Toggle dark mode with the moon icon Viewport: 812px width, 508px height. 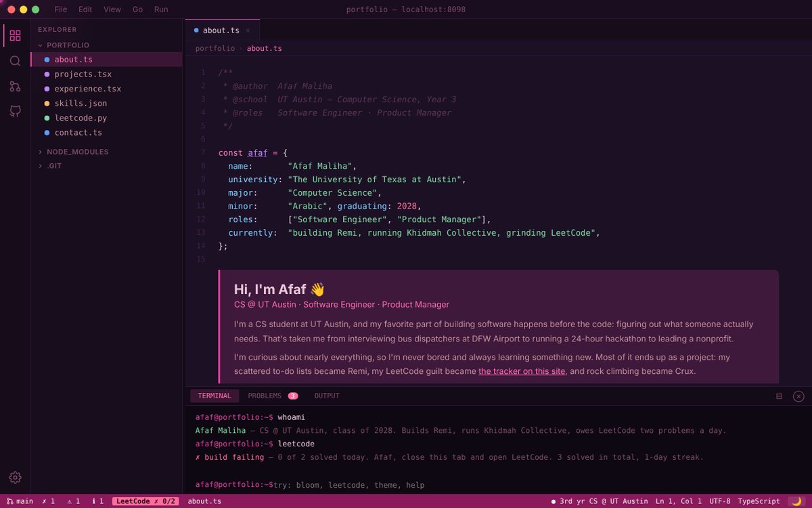pos(796,501)
